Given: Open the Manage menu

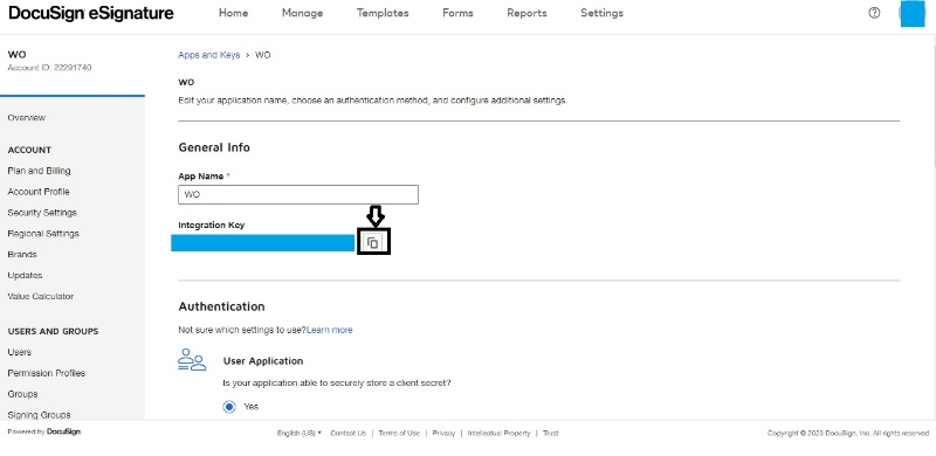Looking at the screenshot, I should (x=302, y=13).
